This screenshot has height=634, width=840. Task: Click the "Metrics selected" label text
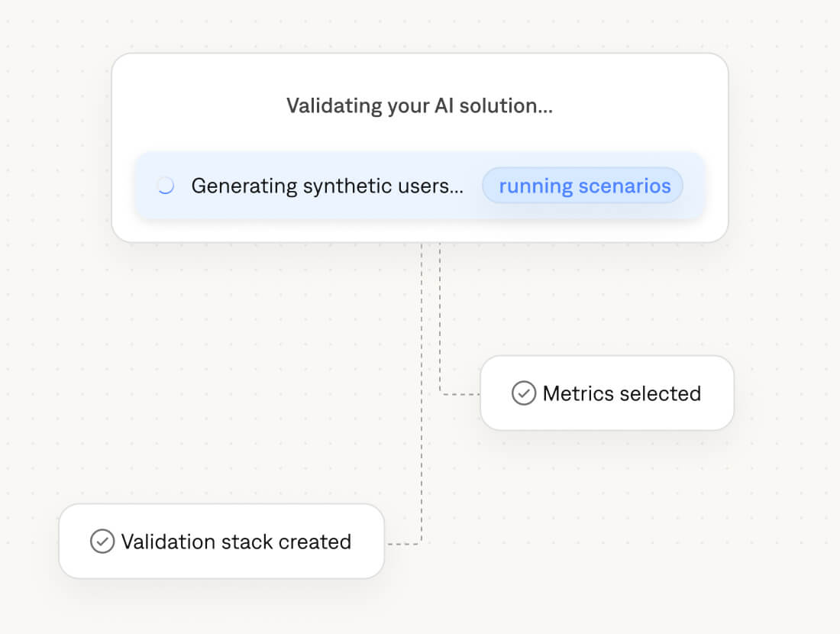pos(622,393)
